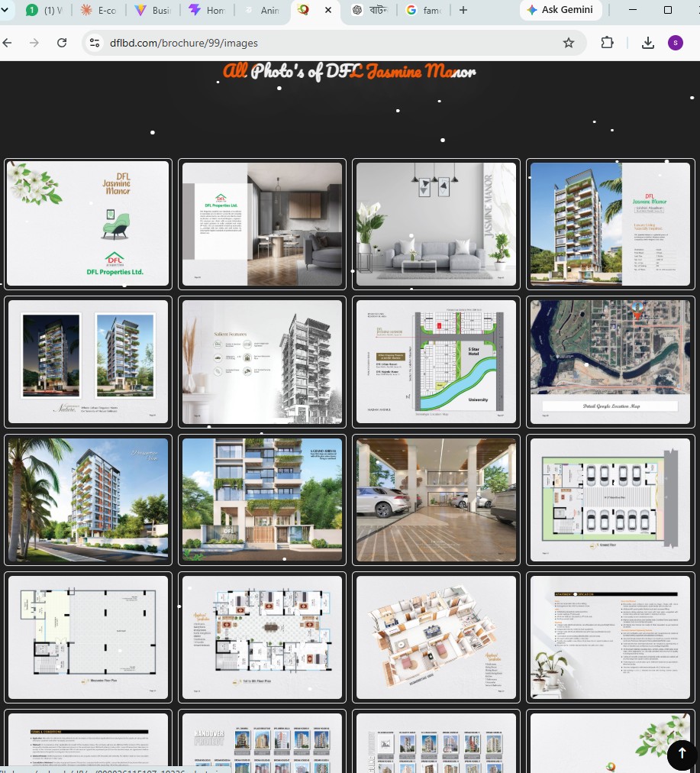Open the 1st to 8th floor plan thumbnail

[x=262, y=638]
